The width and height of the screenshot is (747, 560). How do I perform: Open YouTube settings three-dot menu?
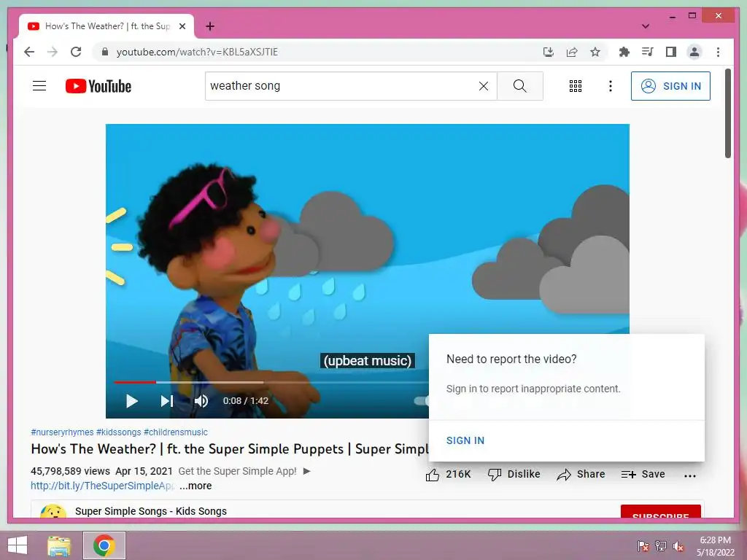coord(611,86)
